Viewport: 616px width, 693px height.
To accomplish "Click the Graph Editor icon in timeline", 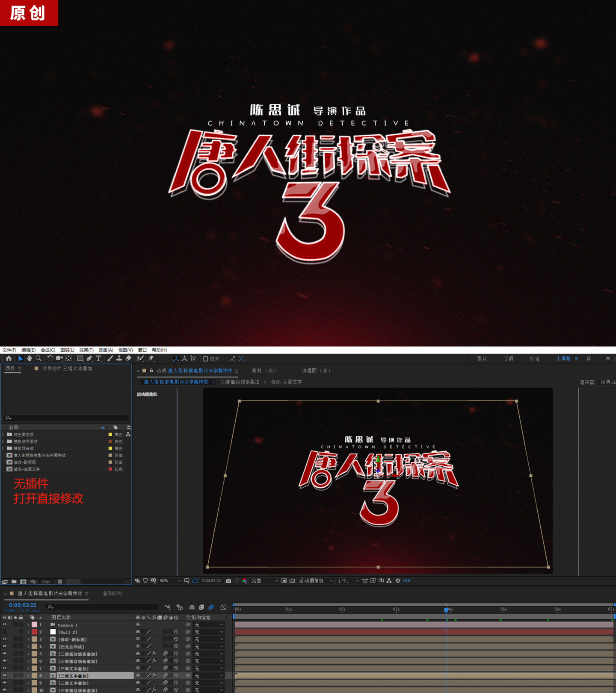I will coord(223,607).
